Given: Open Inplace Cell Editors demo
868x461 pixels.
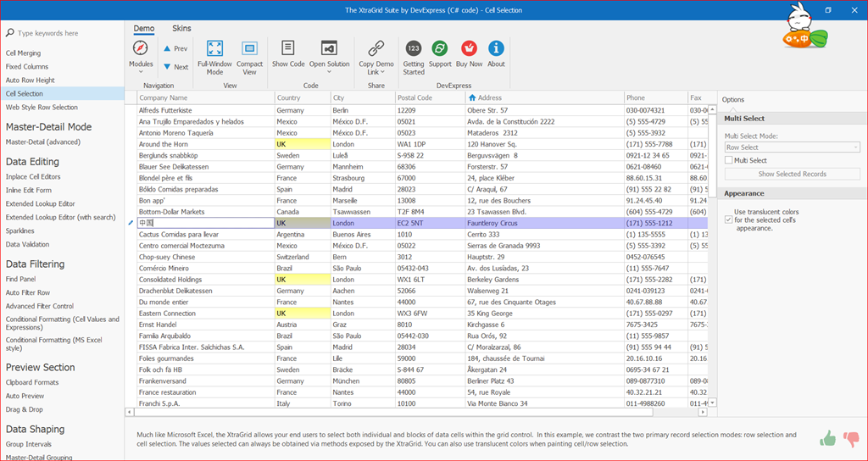Looking at the screenshot, I should [33, 177].
